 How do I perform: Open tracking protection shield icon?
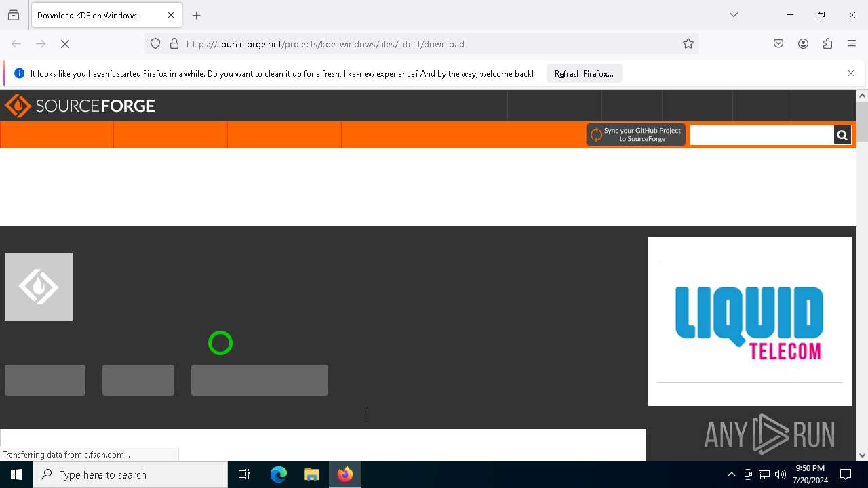coord(155,44)
